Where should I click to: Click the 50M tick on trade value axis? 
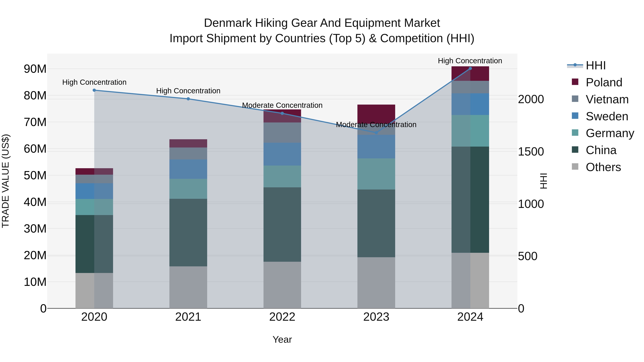[x=35, y=175]
